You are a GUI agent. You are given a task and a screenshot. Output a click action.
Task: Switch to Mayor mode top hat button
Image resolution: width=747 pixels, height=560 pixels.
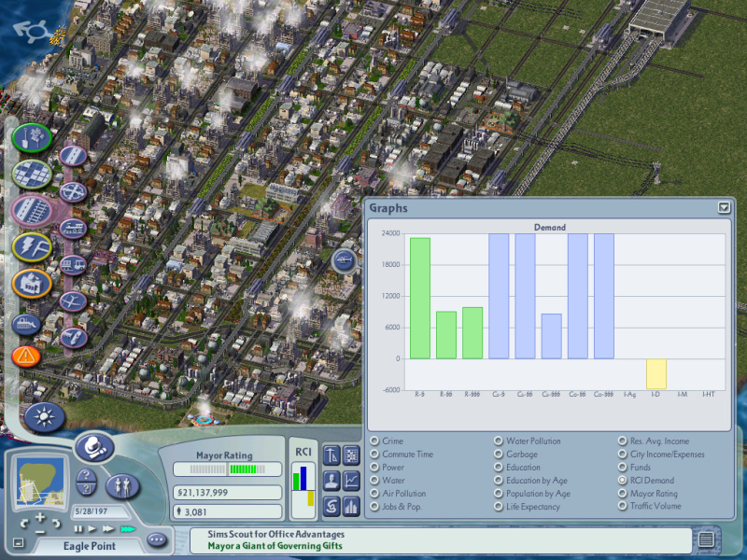pos(94,448)
